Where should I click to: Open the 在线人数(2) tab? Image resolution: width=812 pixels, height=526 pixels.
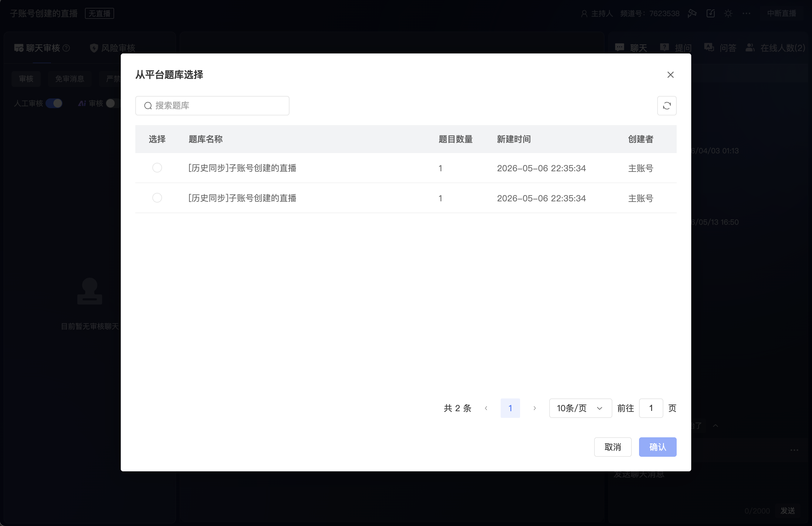pos(776,48)
